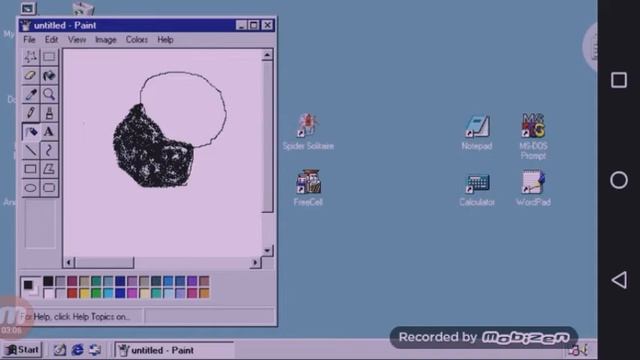Select the Airbrush spray can tool
Image resolution: width=640 pixels, height=360 pixels.
(30, 132)
